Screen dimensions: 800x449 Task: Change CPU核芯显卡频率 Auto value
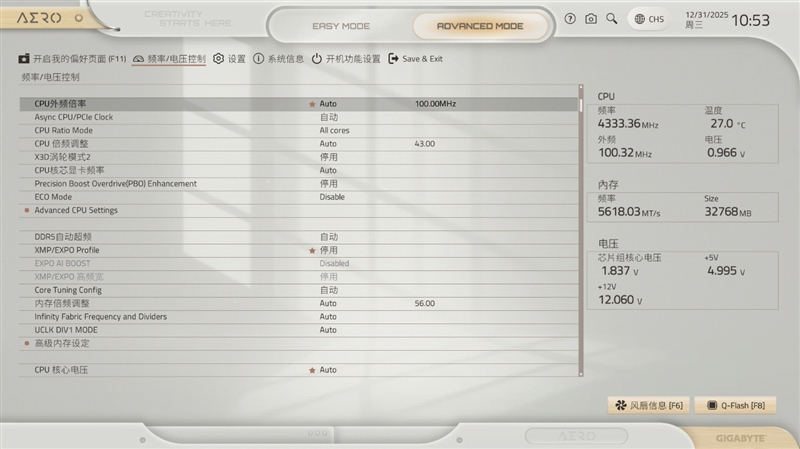[x=328, y=170]
